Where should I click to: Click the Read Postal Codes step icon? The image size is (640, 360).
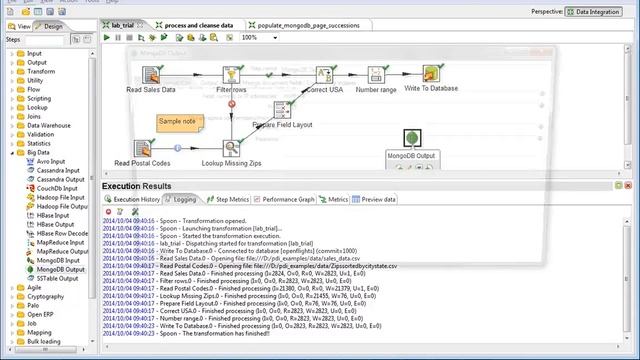142,149
